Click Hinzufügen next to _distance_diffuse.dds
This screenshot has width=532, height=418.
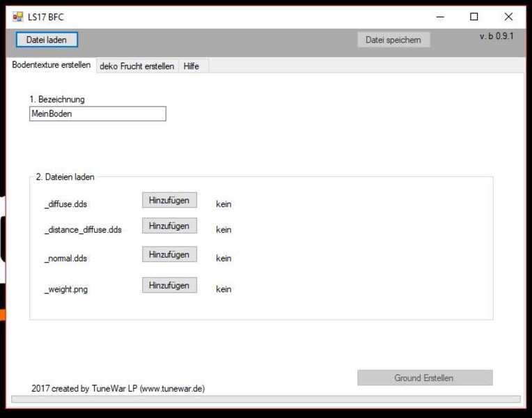(x=169, y=226)
